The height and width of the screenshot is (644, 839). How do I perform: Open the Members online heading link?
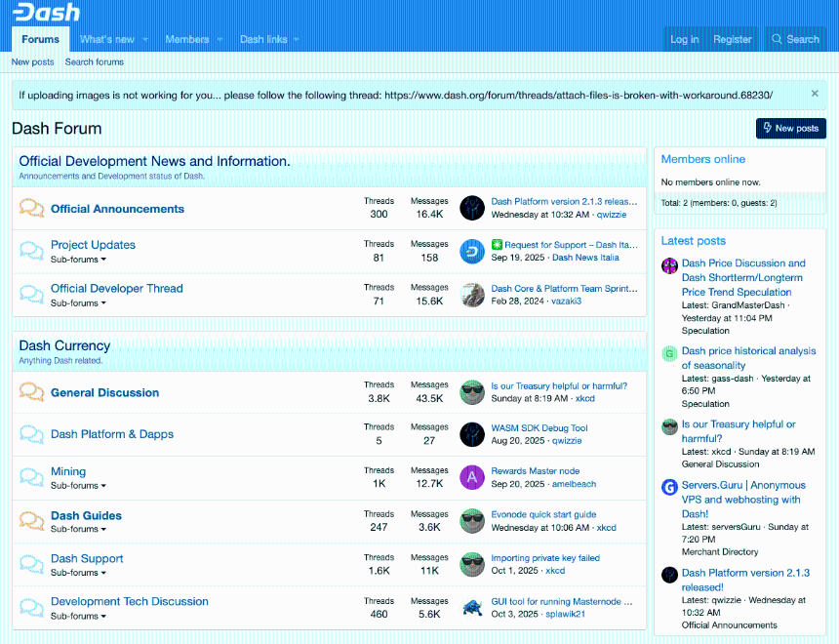[x=702, y=159]
